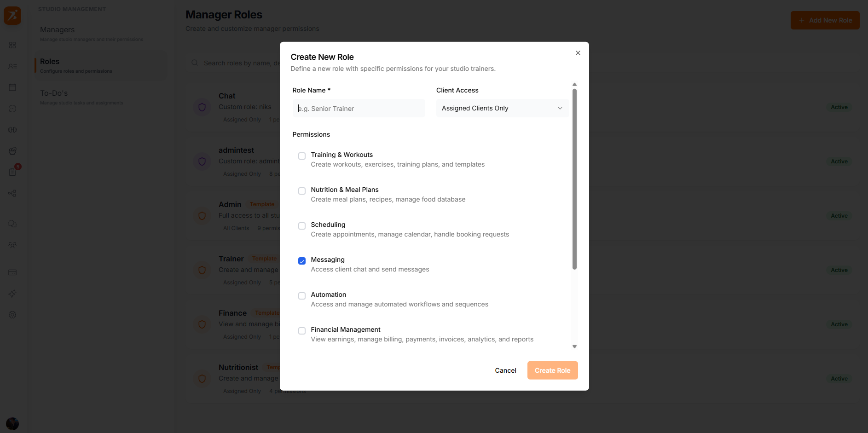Screen dimensions: 868x433
Task: Click the automation workflow nodes icon
Action: click(12, 193)
